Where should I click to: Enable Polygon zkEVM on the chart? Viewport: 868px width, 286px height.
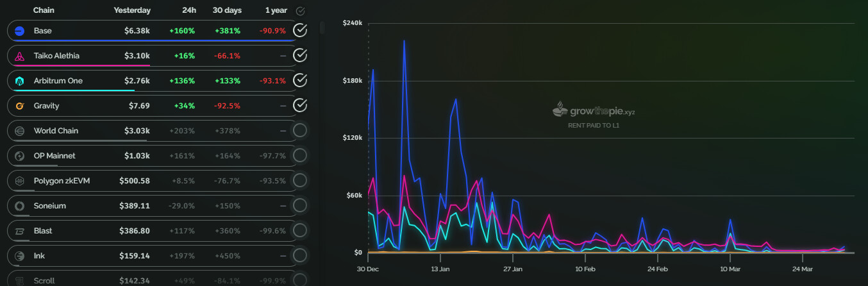click(x=300, y=181)
